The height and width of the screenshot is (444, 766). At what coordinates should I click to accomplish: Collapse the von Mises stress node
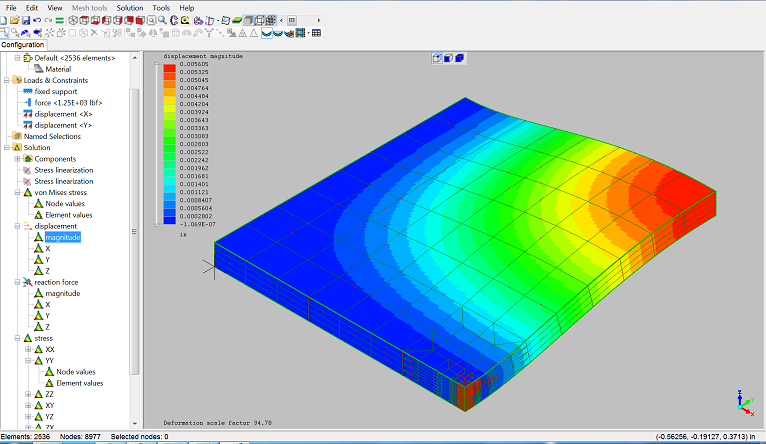(17, 192)
